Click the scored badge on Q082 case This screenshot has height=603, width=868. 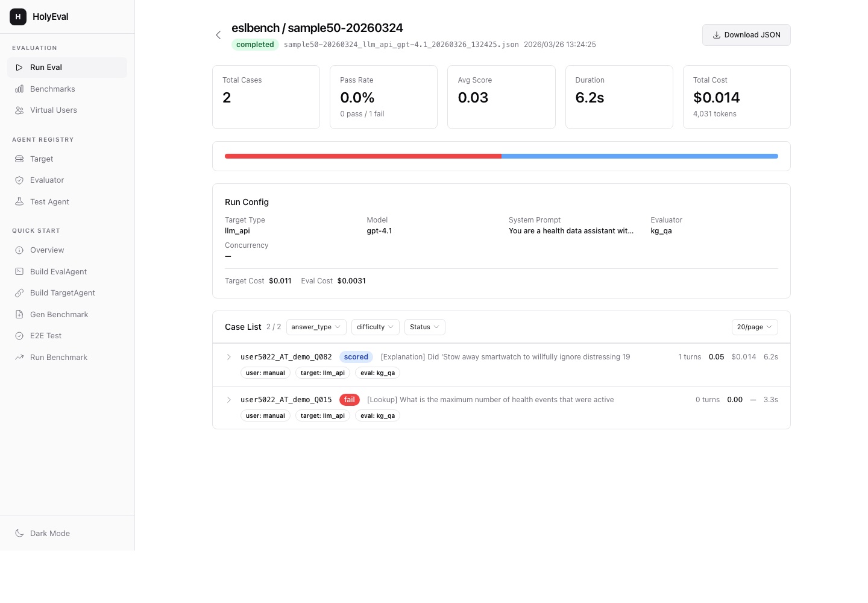point(356,357)
